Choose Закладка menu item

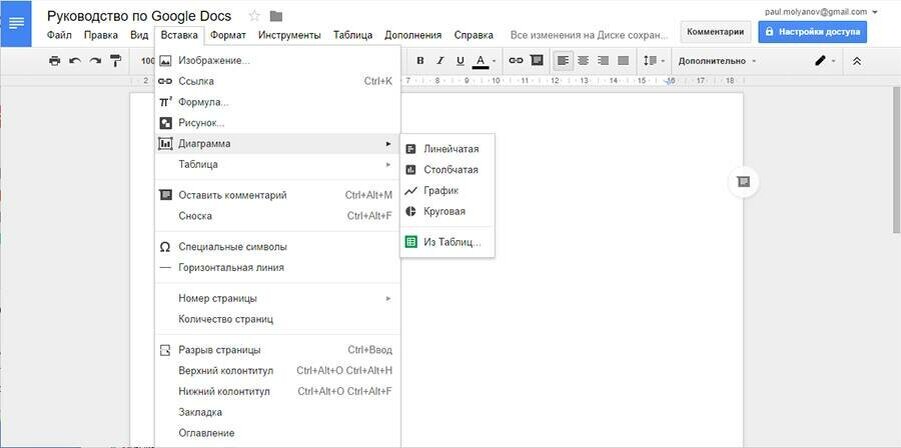coord(278,412)
